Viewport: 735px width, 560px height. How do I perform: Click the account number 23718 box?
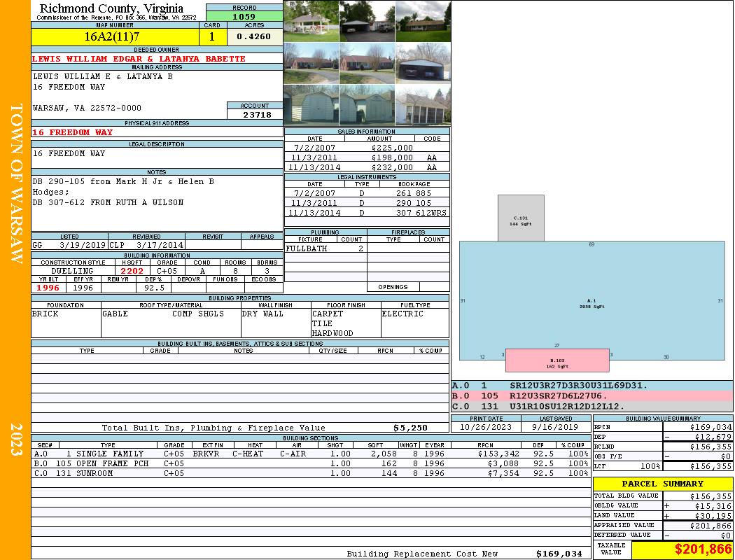coord(255,115)
